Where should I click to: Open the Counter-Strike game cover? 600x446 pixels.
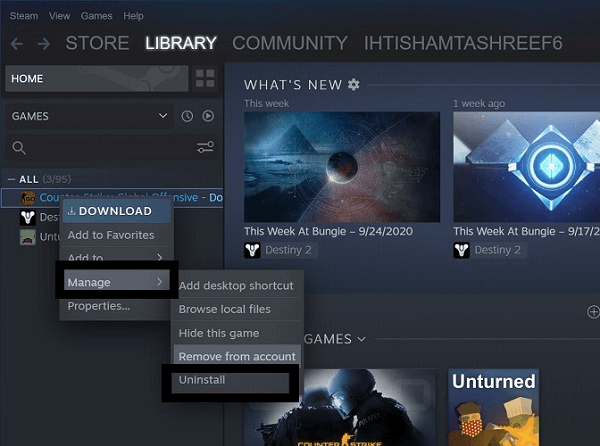click(340, 407)
